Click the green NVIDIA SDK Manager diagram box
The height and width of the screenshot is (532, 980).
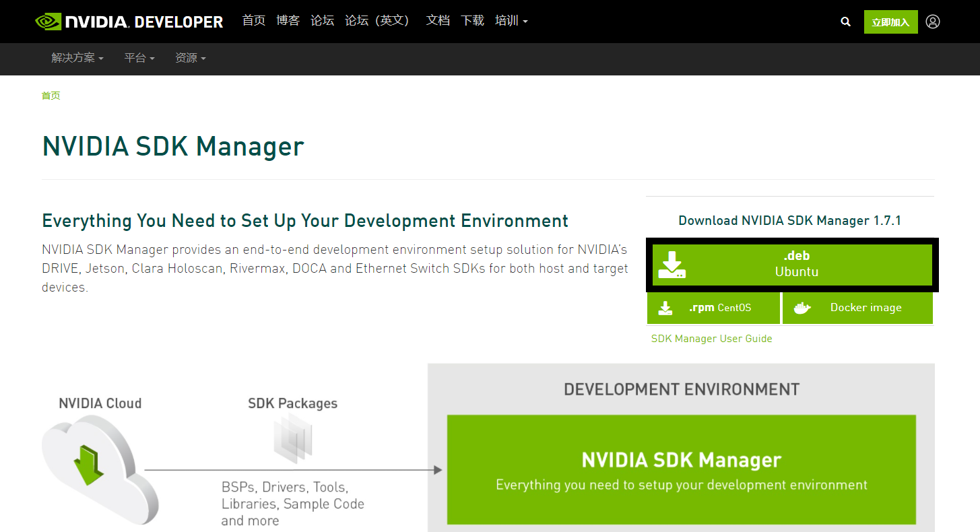coord(682,469)
